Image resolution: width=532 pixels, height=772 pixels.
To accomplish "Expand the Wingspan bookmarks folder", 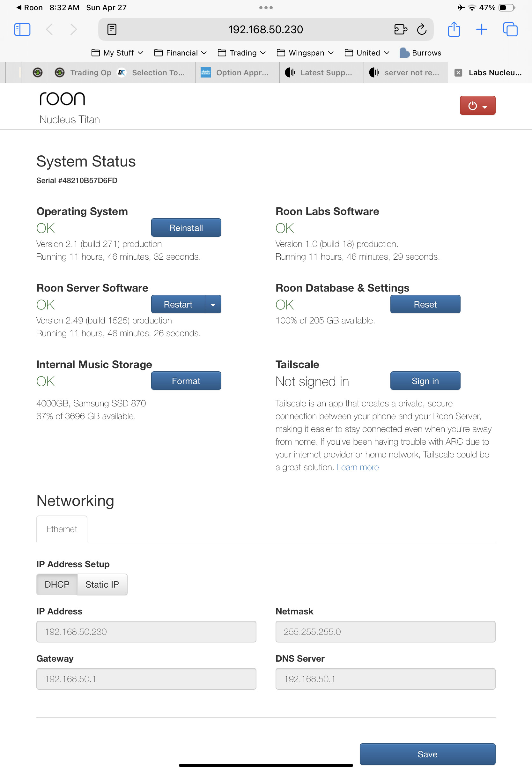I will pos(305,53).
